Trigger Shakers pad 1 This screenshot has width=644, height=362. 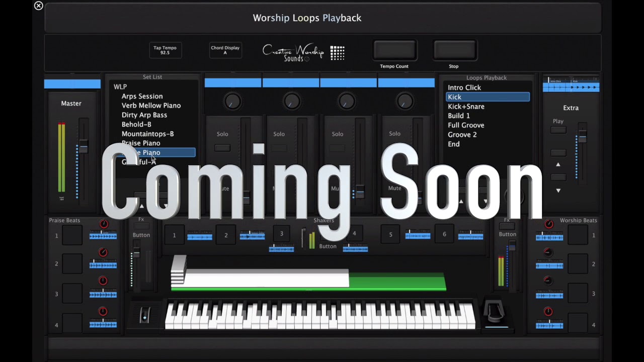pyautogui.click(x=174, y=235)
